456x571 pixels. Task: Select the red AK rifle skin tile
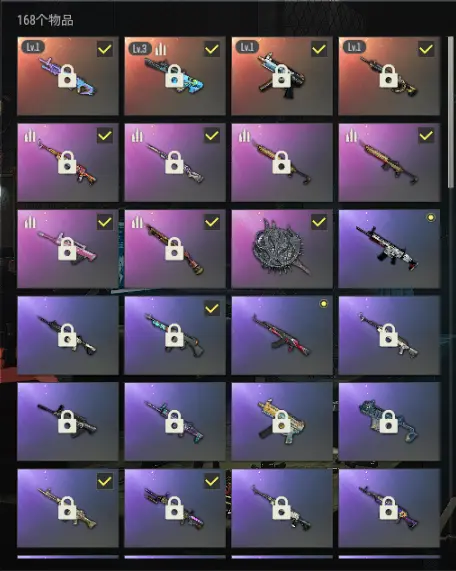coord(282,335)
